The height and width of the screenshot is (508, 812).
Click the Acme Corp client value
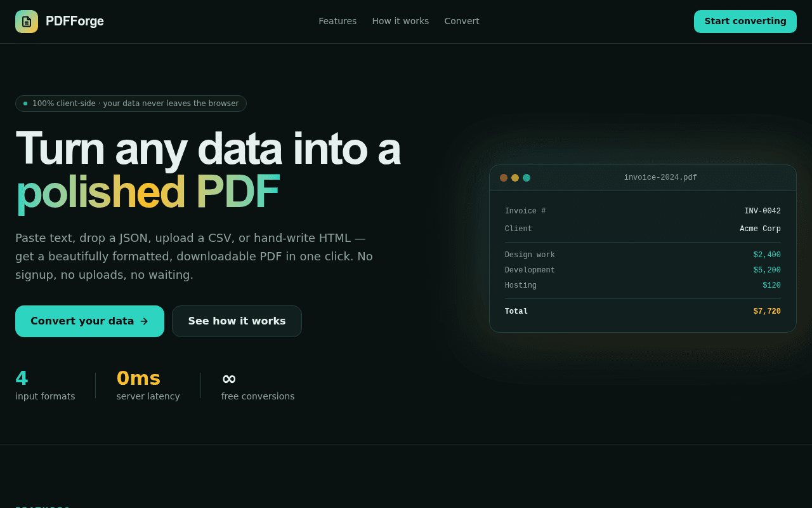point(760,229)
